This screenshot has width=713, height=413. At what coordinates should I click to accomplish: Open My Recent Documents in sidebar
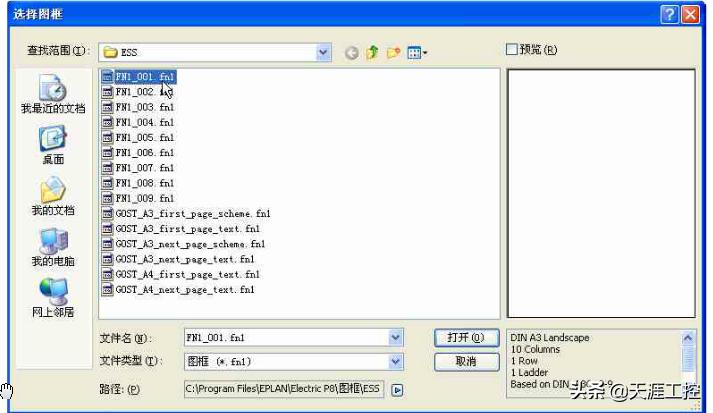(53, 94)
